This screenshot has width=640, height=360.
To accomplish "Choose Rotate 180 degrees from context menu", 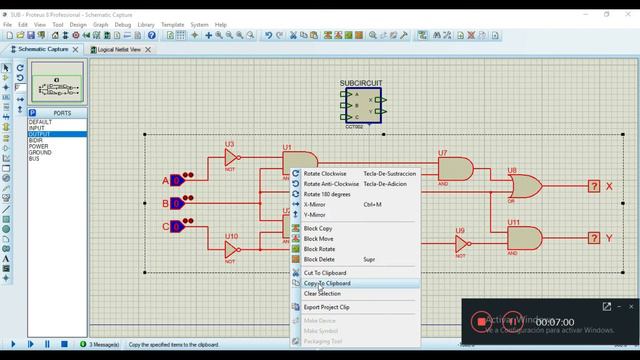I will 356,194.
